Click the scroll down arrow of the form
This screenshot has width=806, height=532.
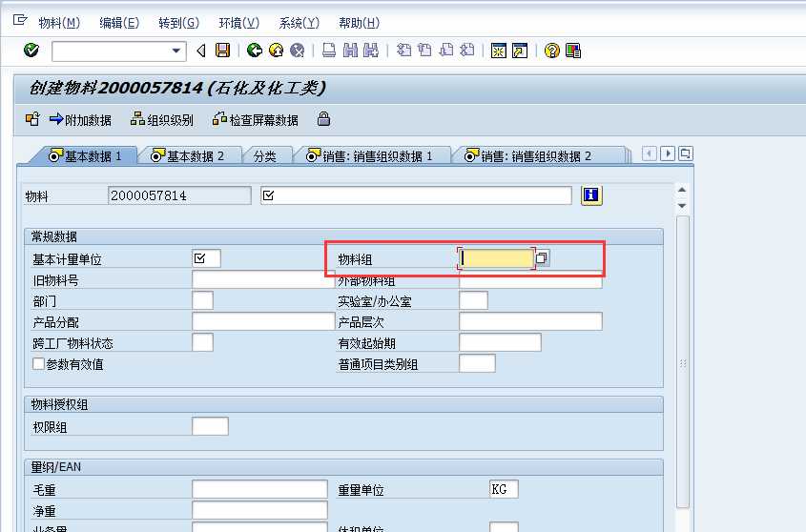click(682, 206)
